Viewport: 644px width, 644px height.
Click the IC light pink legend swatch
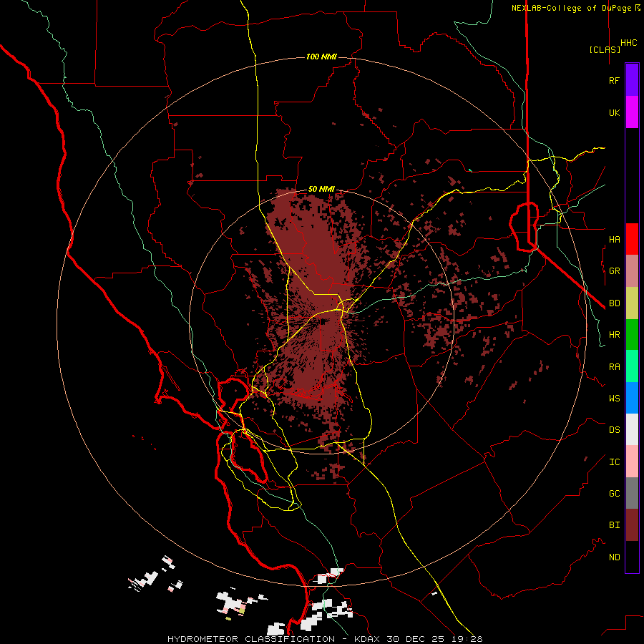[632, 462]
